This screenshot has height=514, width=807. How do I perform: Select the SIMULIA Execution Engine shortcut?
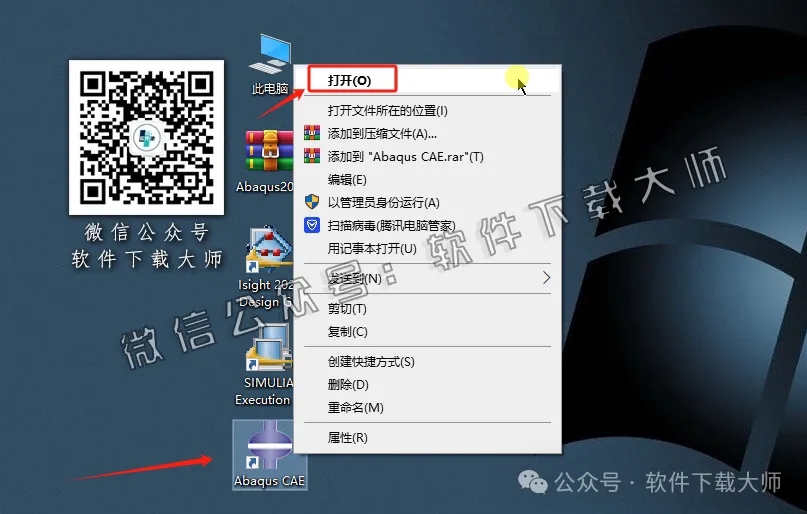pyautogui.click(x=269, y=347)
